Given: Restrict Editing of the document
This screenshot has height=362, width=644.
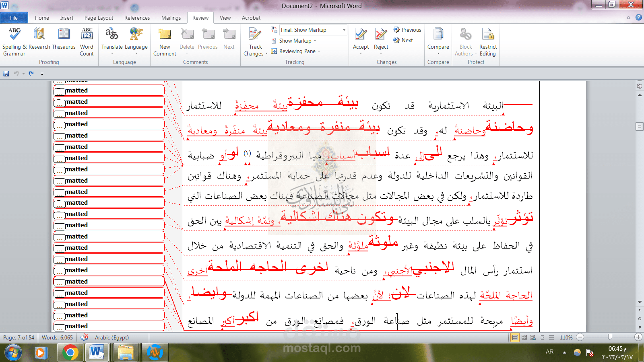Looking at the screenshot, I should [x=488, y=42].
